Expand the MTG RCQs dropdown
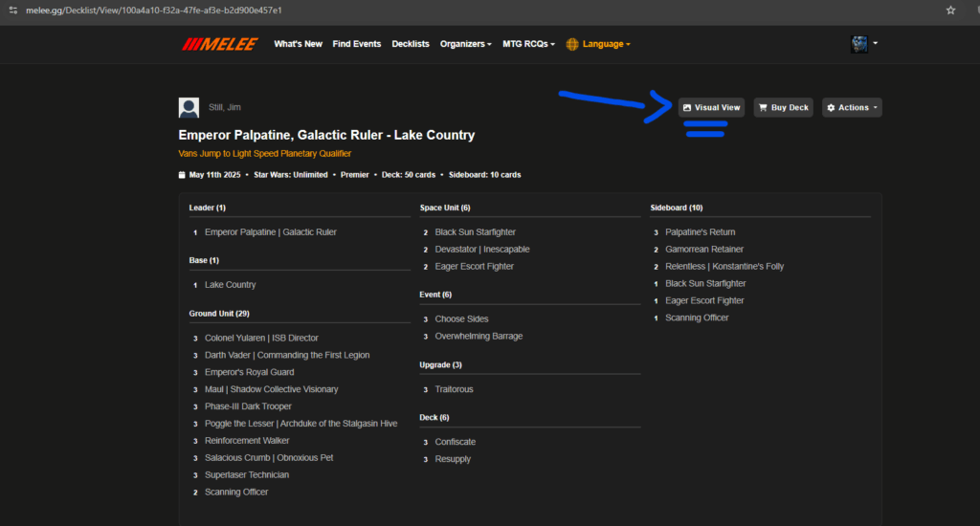The width and height of the screenshot is (980, 526). (x=528, y=44)
